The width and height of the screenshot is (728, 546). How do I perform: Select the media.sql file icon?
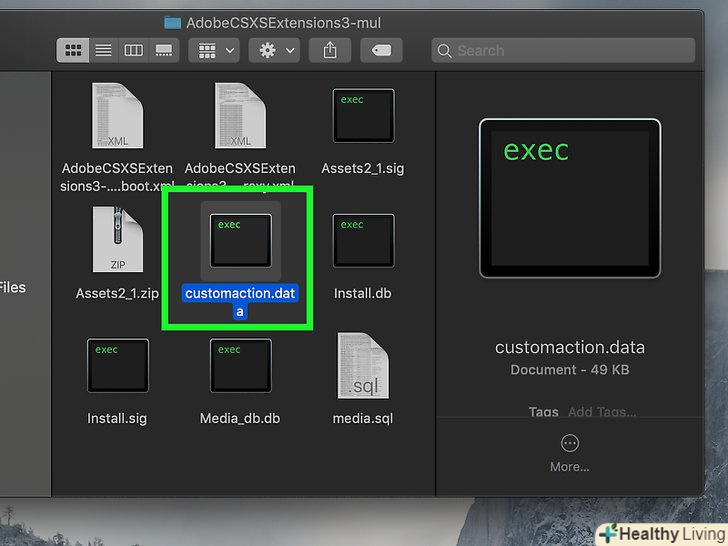click(x=363, y=365)
